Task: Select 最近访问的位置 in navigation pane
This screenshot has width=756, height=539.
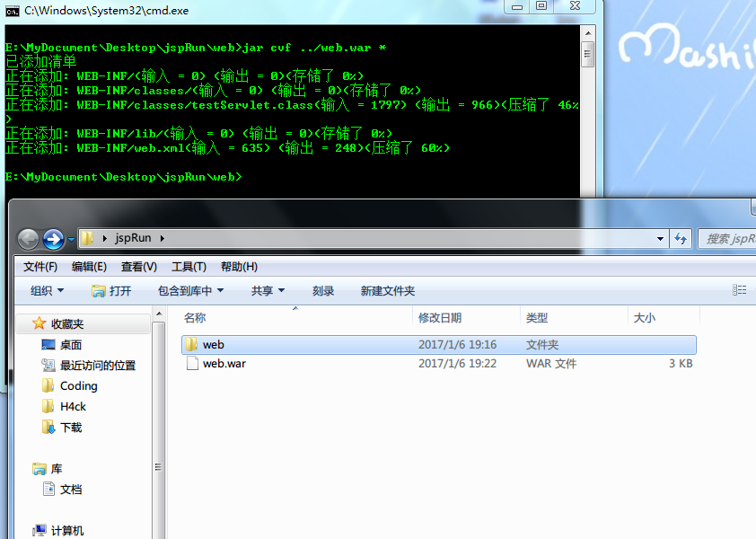Action: click(98, 366)
